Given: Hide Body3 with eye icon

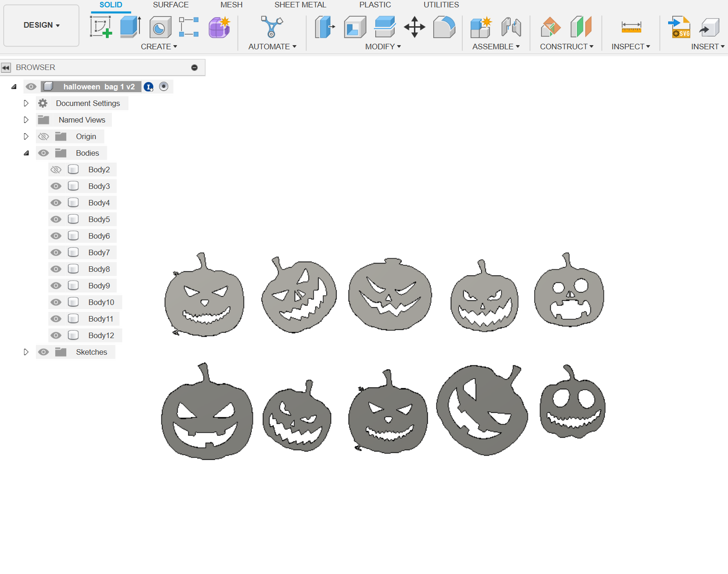Looking at the screenshot, I should (x=56, y=186).
